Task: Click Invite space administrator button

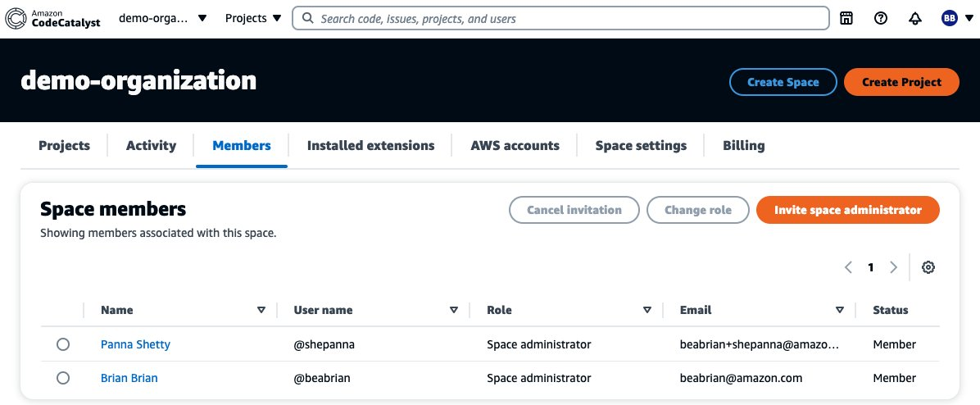Action: tap(847, 210)
